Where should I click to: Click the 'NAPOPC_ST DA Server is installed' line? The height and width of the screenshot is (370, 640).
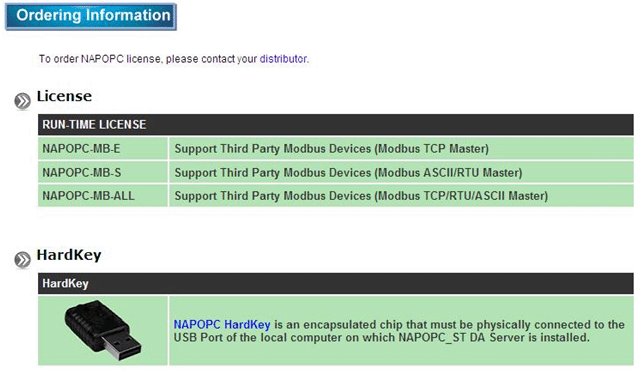point(494,338)
